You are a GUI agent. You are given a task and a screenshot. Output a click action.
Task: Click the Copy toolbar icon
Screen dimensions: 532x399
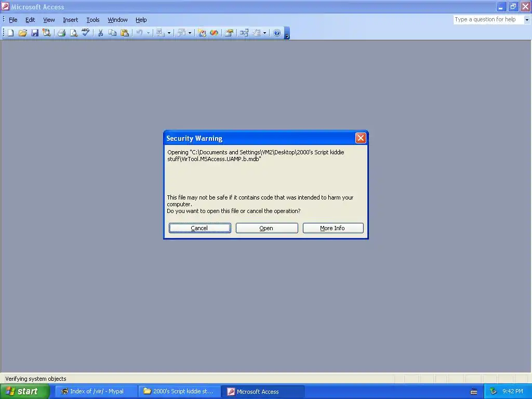(112, 33)
